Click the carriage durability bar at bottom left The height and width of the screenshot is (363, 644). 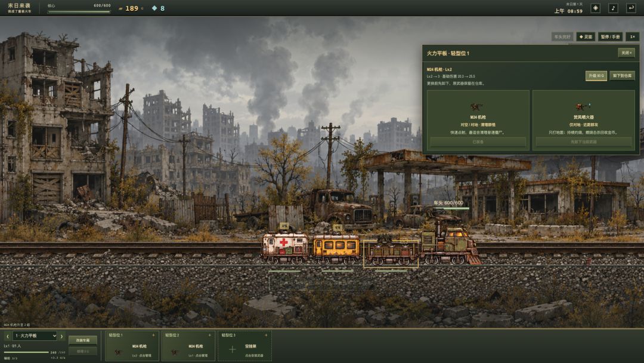[26, 352]
